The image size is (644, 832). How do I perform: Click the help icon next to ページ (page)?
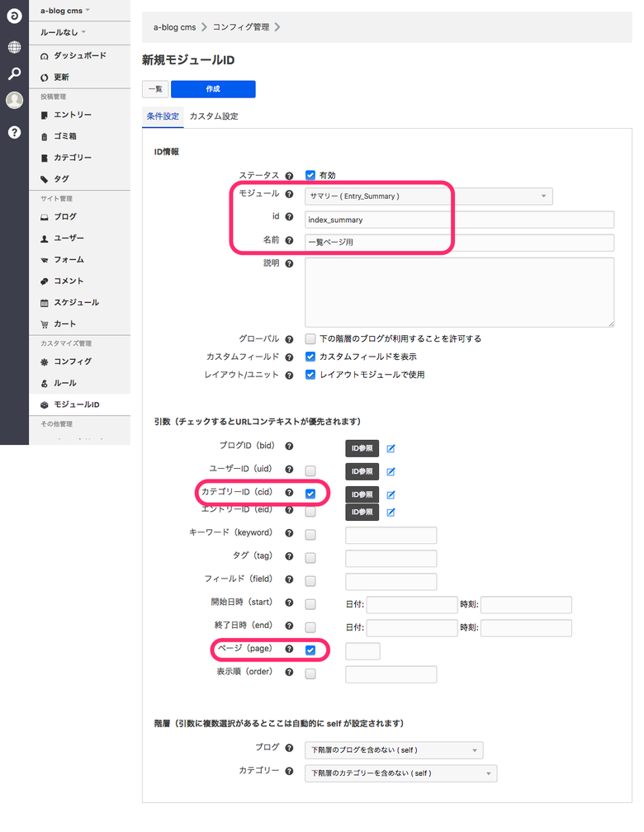[x=289, y=650]
